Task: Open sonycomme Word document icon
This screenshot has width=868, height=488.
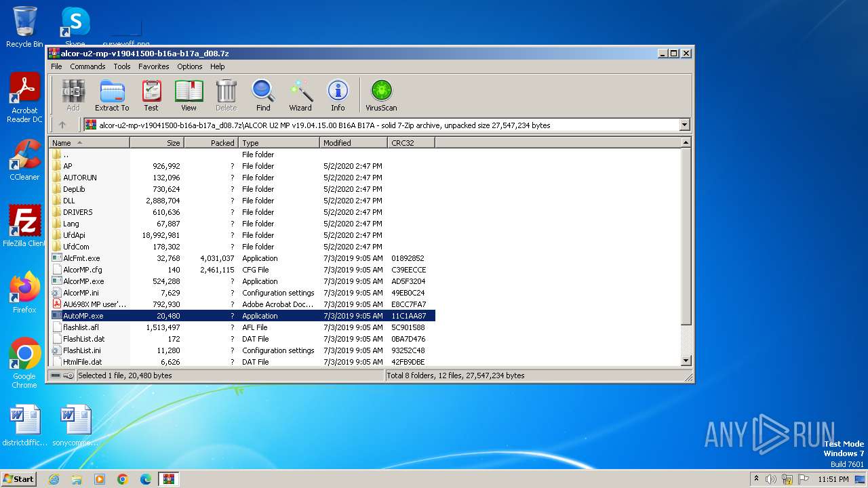Action: pos(75,425)
